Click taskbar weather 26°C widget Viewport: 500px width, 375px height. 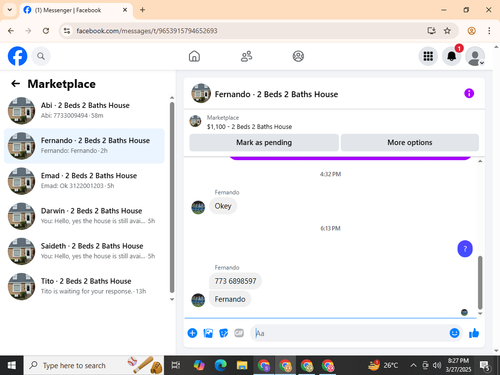383,365
